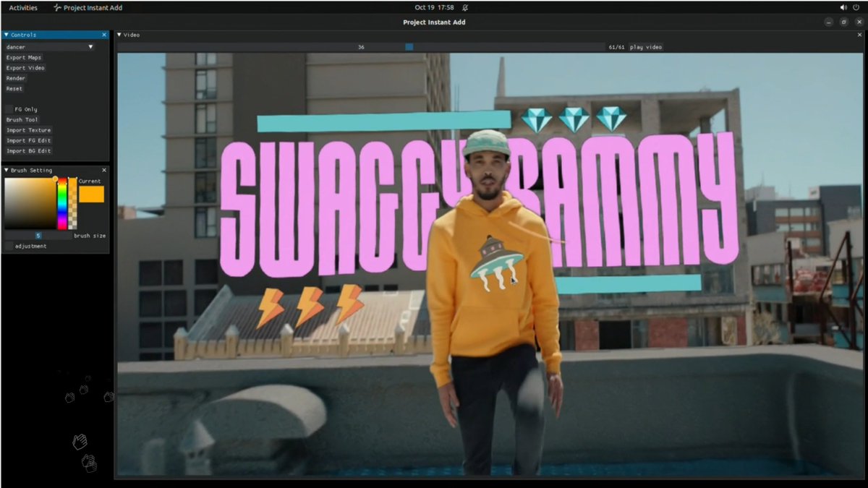Click Import Texture
Screen dimensions: 868x488
[29, 130]
